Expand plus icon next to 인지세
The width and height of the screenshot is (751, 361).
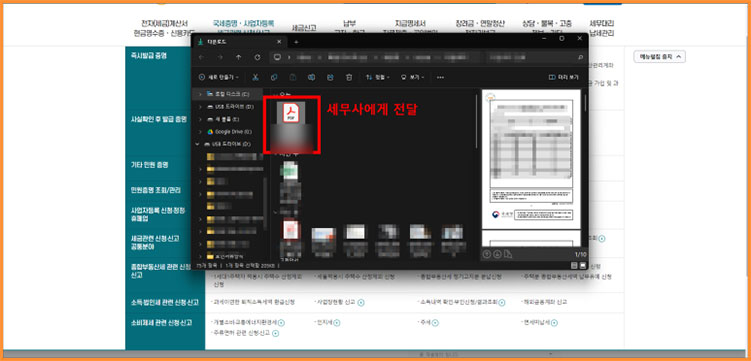click(336, 323)
